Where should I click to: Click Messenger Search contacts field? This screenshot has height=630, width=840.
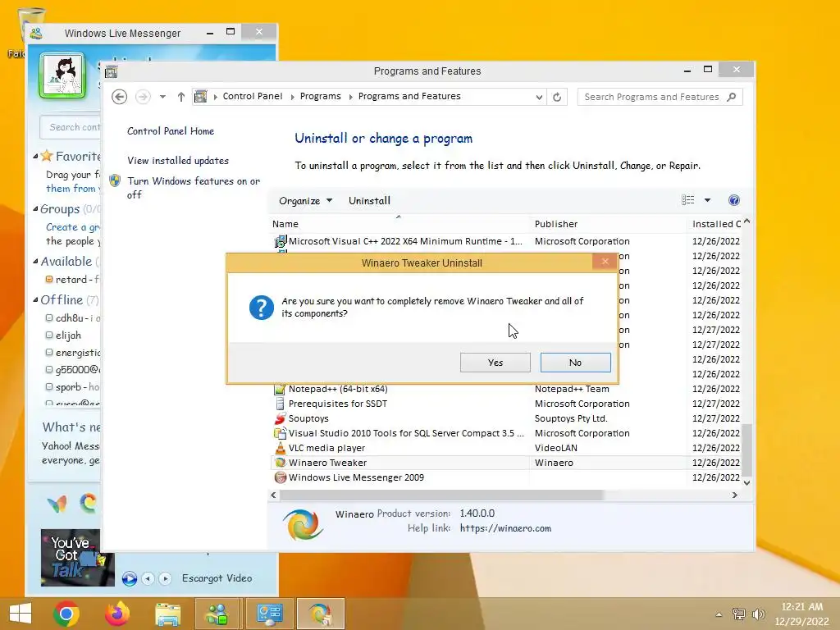(x=71, y=127)
